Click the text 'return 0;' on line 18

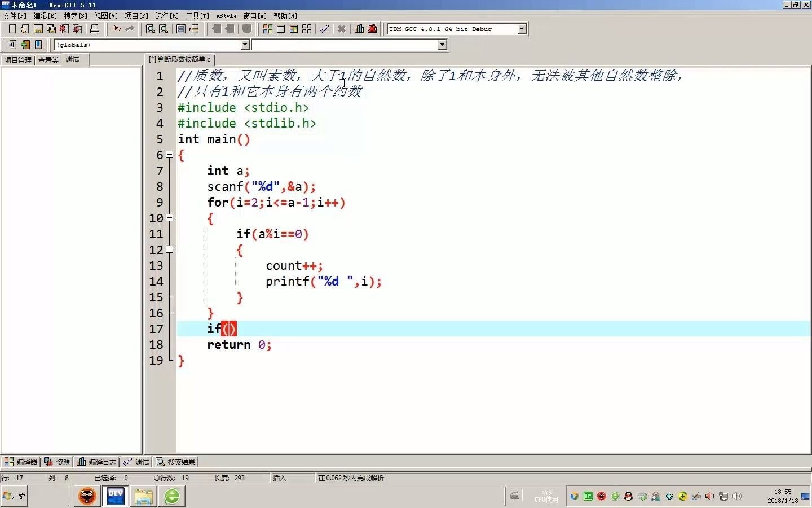[239, 344]
